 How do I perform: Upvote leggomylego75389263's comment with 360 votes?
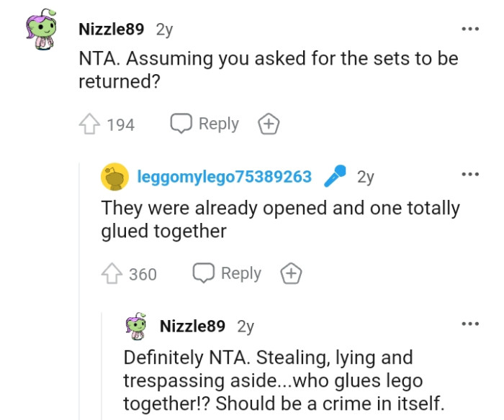(111, 273)
